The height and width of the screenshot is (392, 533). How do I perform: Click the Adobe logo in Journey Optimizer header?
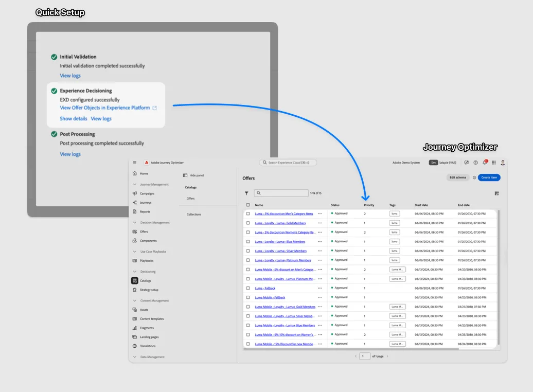(147, 163)
